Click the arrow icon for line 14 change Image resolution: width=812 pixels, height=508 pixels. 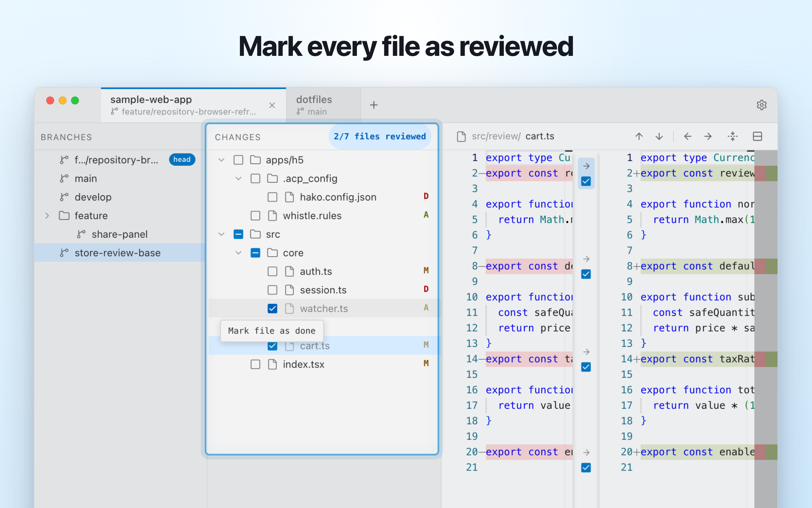point(586,352)
